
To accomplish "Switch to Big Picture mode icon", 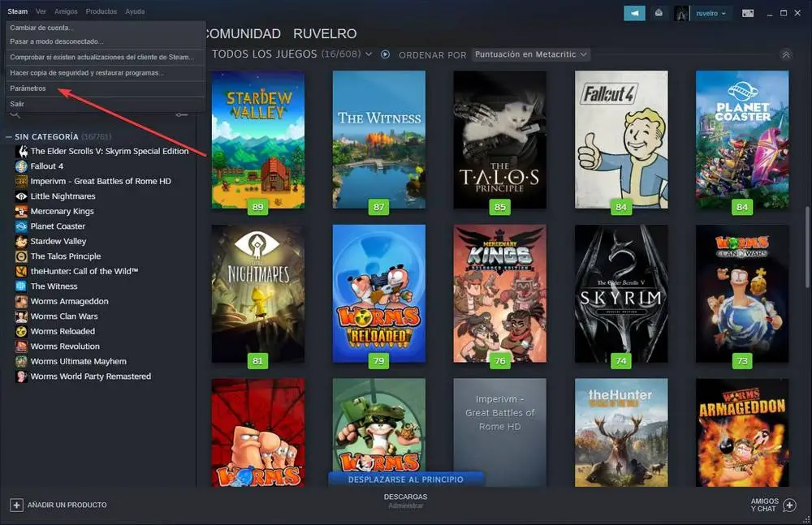I will click(x=748, y=14).
